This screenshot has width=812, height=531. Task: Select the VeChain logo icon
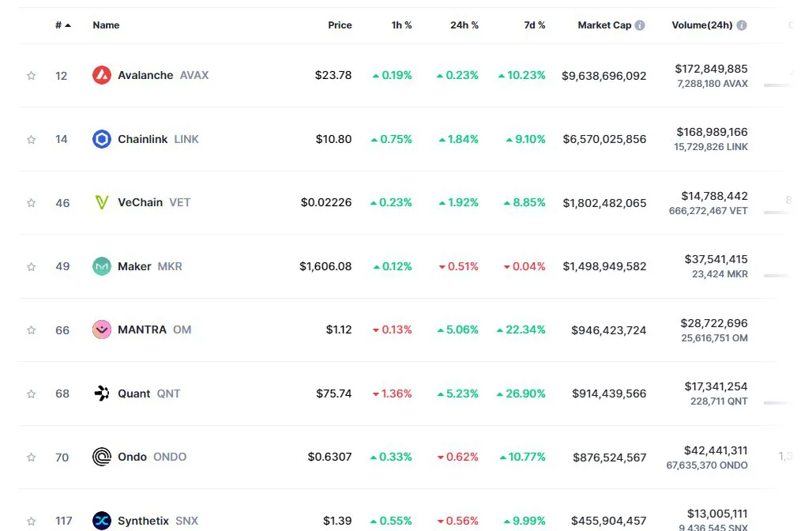(x=101, y=202)
